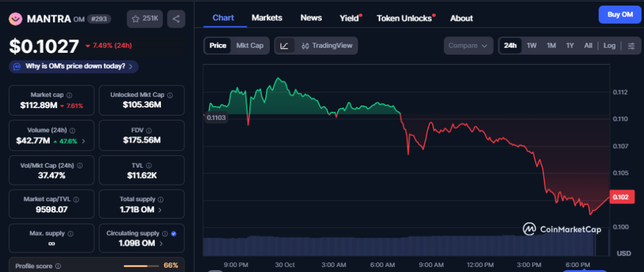Click info icon next to Unlocked Mkt Cap
This screenshot has width=644, height=272.
[x=170, y=95]
